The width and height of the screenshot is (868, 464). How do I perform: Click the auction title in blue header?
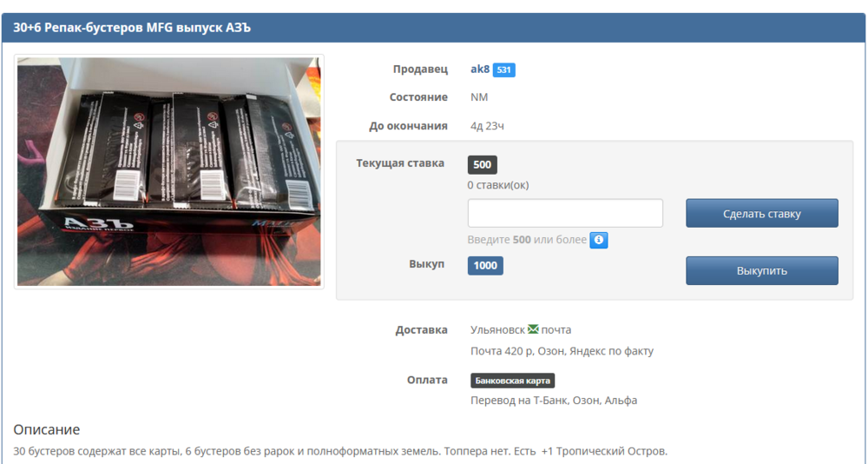click(x=132, y=28)
